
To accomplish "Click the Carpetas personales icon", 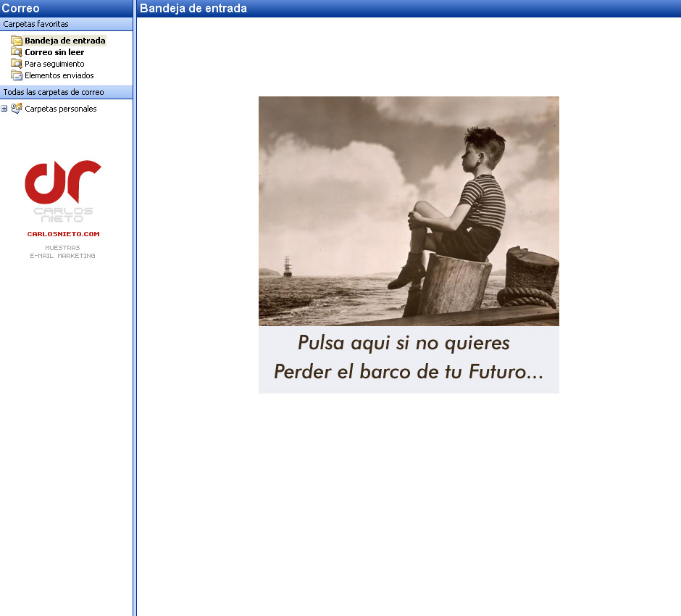I will pos(17,109).
